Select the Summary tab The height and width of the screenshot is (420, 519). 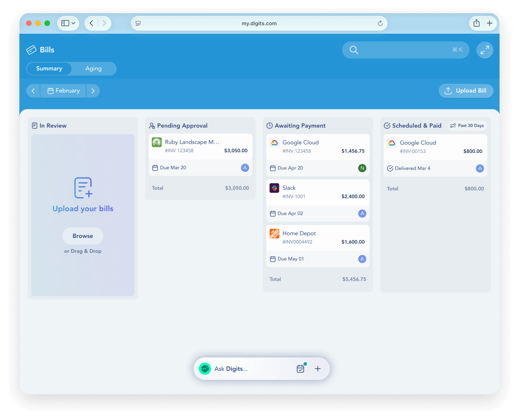(49, 69)
